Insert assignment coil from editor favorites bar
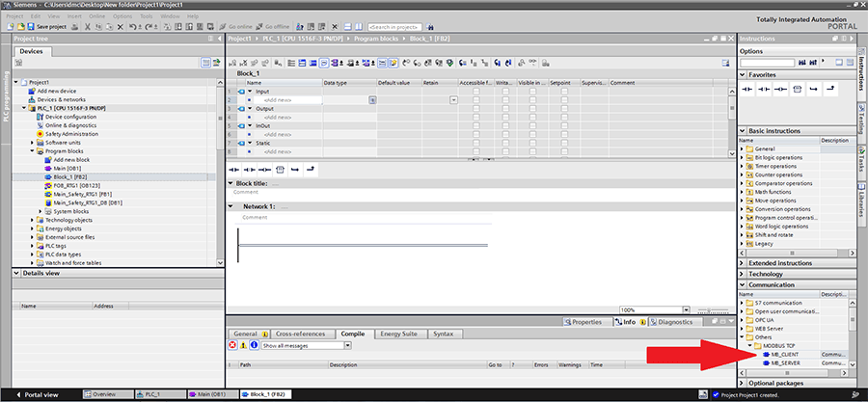The image size is (868, 402). 264,170
